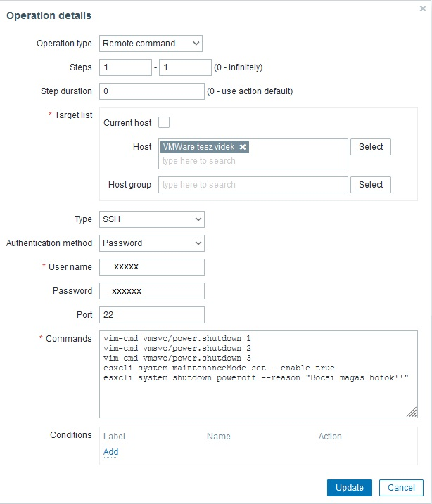Click the Port field
Screen dimensions: 432x504
(151, 315)
